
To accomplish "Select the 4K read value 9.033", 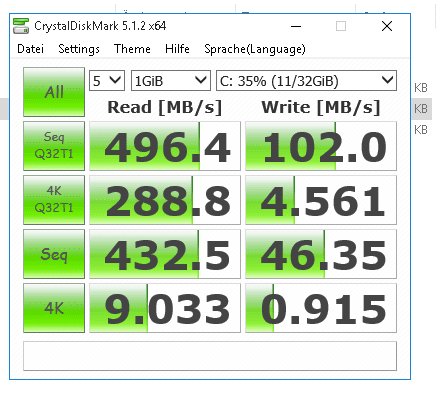I will pos(165,308).
